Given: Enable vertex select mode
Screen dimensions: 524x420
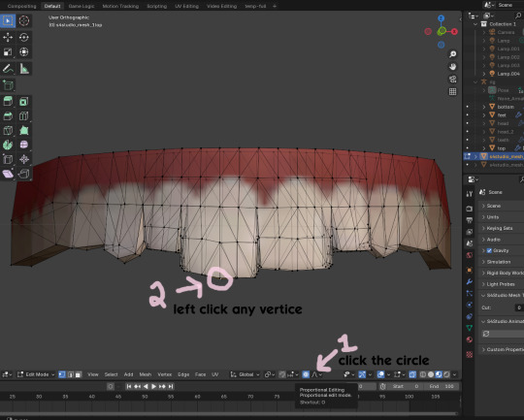Looking at the screenshot, I should tap(62, 374).
